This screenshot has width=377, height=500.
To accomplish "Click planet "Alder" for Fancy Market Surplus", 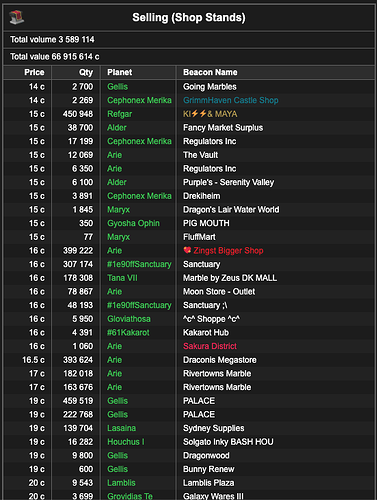I will click(x=117, y=128).
